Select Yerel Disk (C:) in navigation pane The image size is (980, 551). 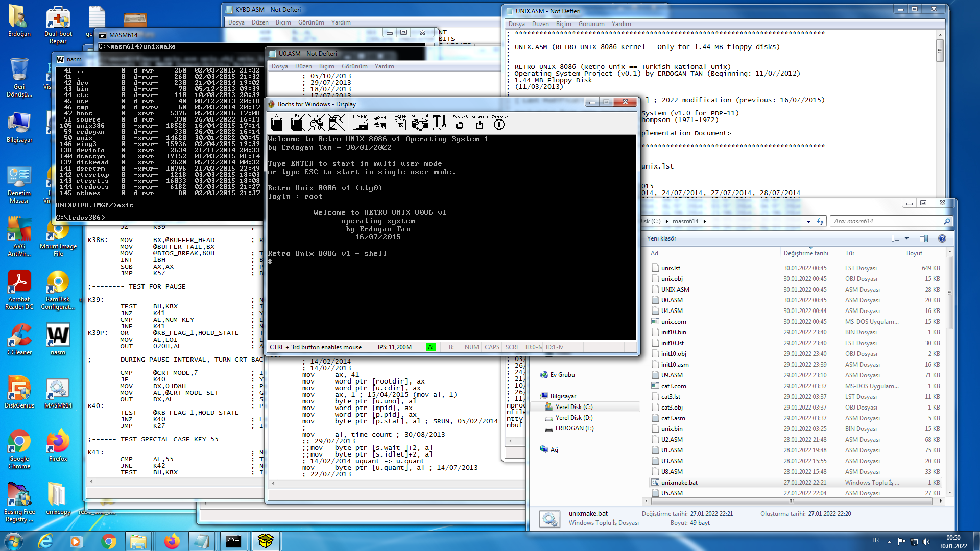point(574,407)
